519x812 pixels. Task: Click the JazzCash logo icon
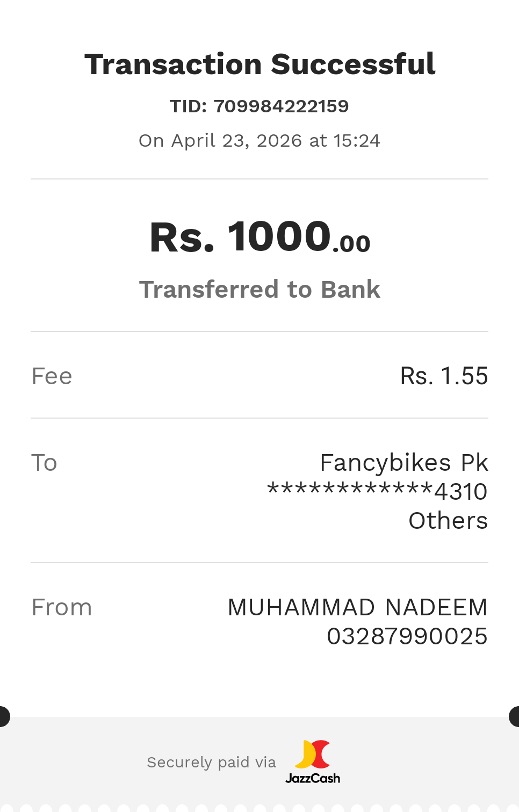click(x=312, y=754)
